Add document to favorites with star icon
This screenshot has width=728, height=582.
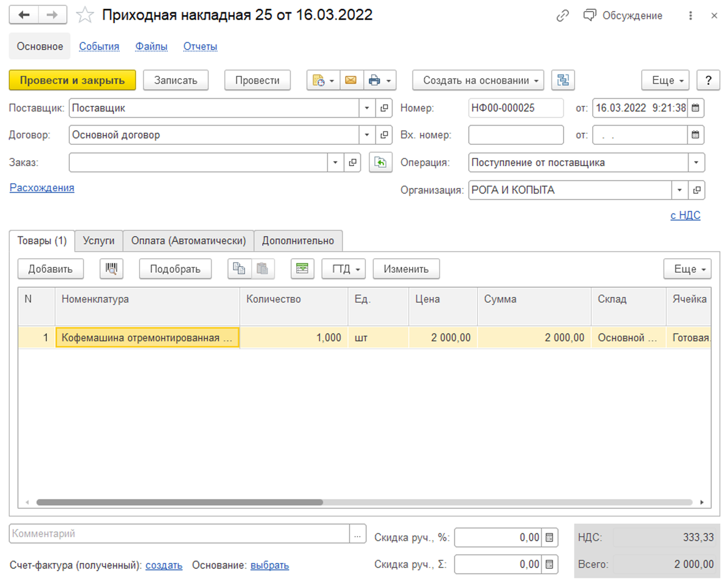85,16
